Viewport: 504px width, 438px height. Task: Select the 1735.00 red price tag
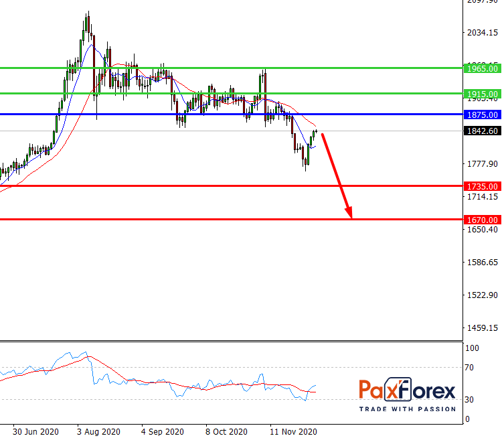click(482, 186)
